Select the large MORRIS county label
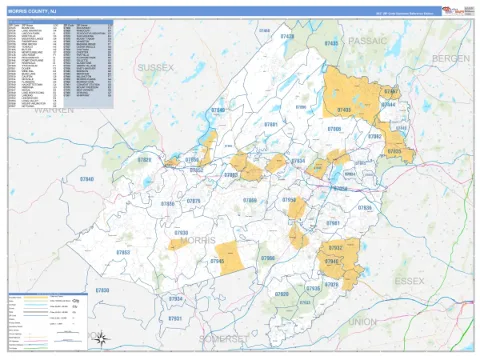 [x=198, y=240]
